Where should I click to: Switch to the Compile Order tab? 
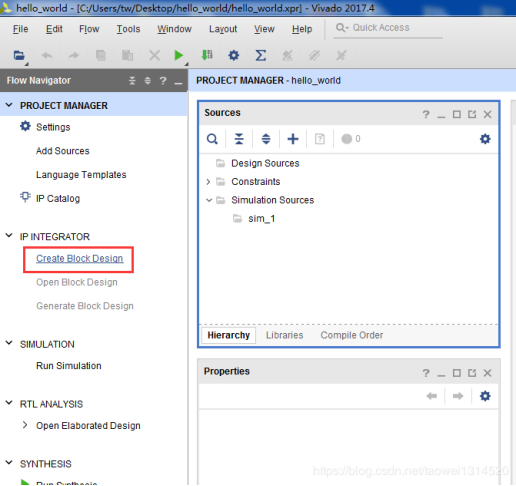352,335
